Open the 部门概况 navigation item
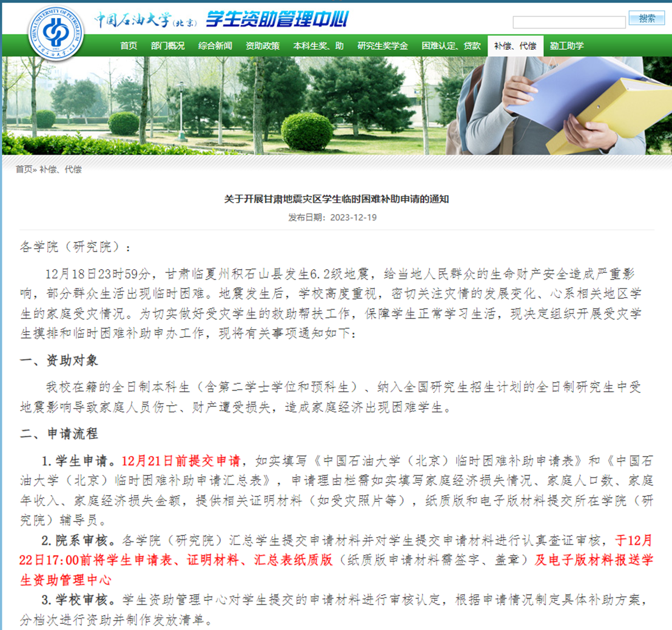 click(x=167, y=45)
